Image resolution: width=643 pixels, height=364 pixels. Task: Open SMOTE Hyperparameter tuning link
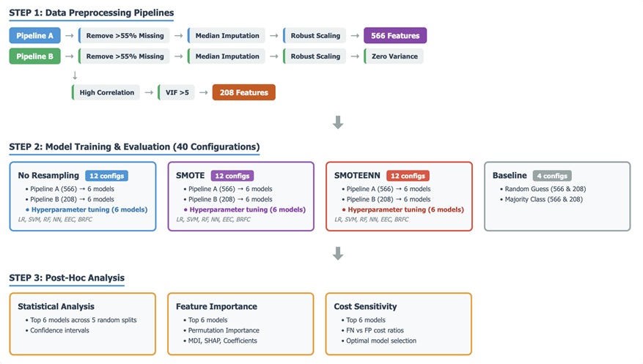tap(248, 209)
